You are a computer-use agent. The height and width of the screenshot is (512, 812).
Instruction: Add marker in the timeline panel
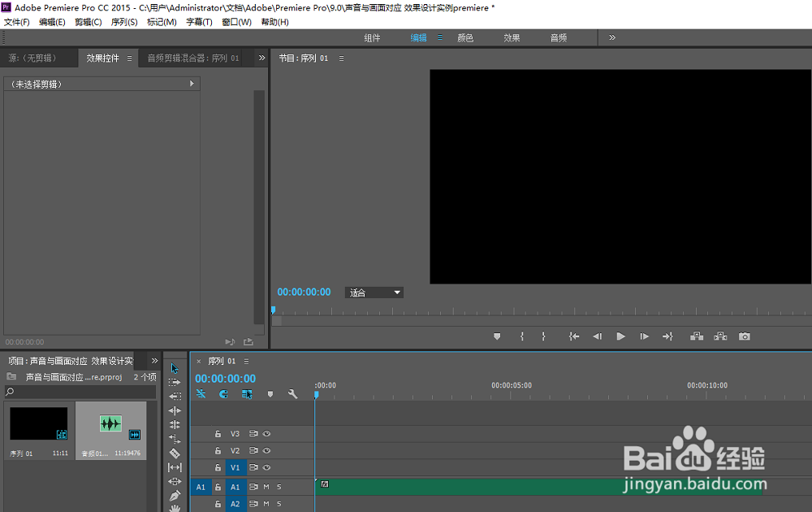click(x=270, y=394)
